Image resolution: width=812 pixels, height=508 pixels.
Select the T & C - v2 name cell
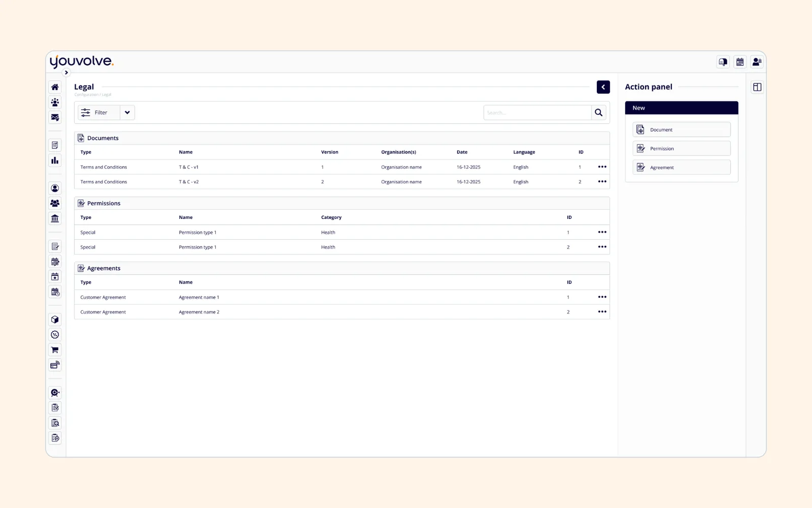tap(189, 182)
